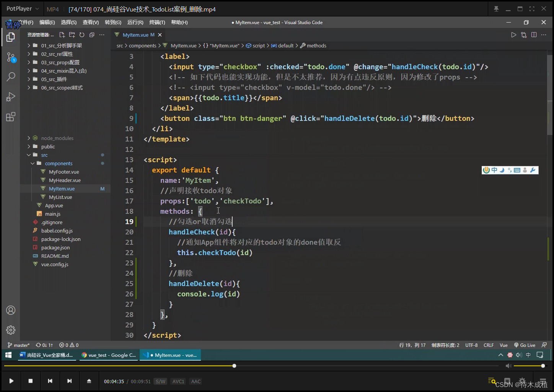Open the 终端(T) menu
This screenshot has width=554, height=392.
click(x=157, y=23)
